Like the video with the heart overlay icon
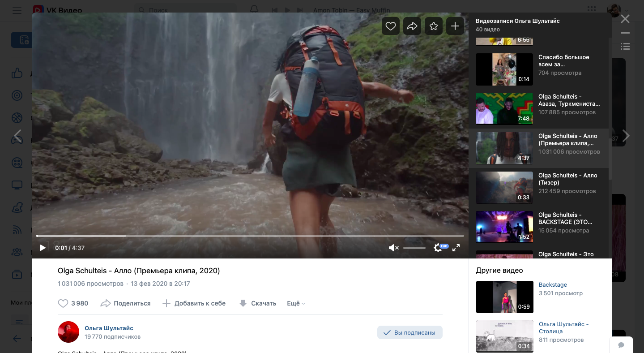 (x=391, y=26)
